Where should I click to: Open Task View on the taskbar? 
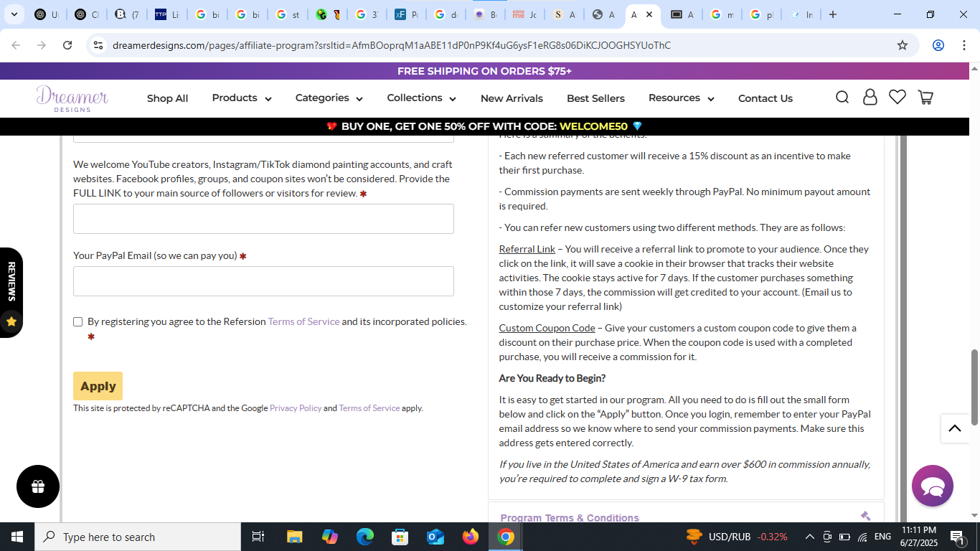pyautogui.click(x=258, y=537)
